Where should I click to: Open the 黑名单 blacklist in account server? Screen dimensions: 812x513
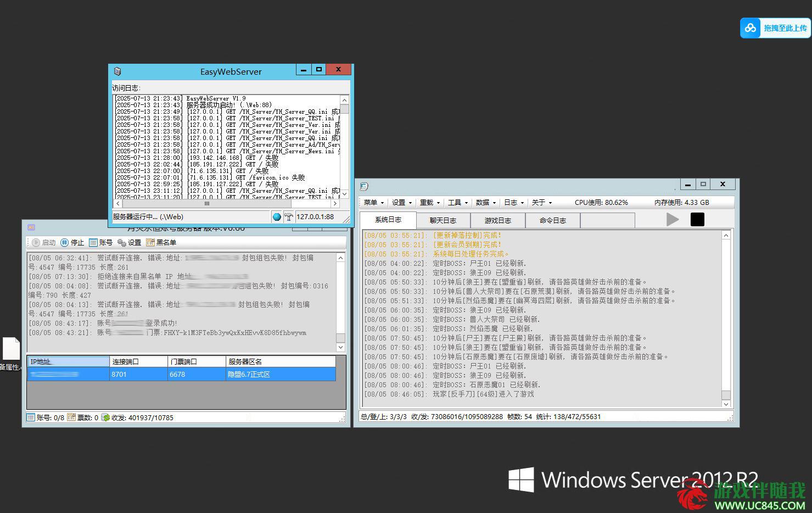click(x=161, y=242)
